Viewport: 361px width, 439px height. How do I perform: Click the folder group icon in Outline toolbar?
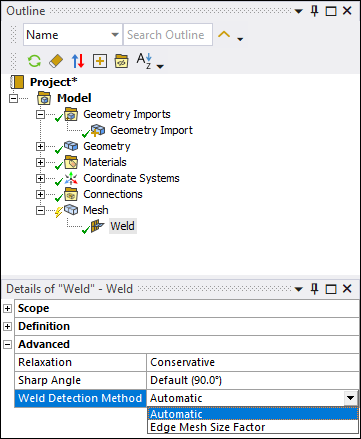(x=121, y=61)
